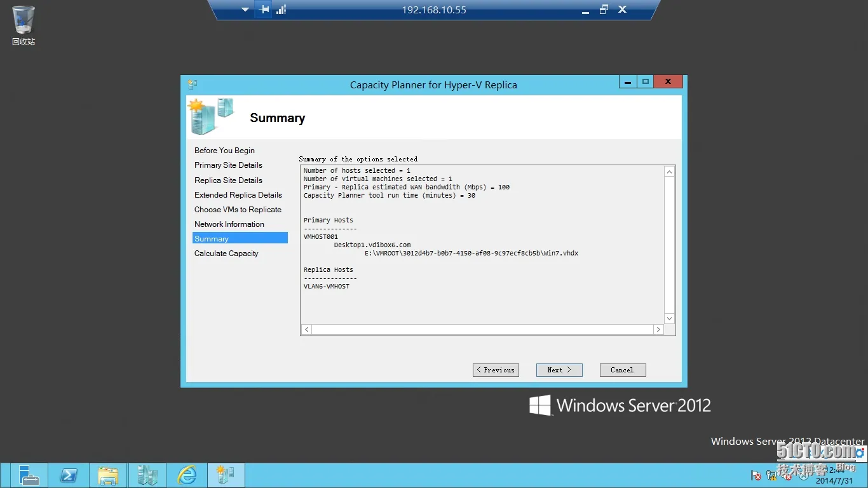Launch PowerShell from the taskbar

point(69,475)
